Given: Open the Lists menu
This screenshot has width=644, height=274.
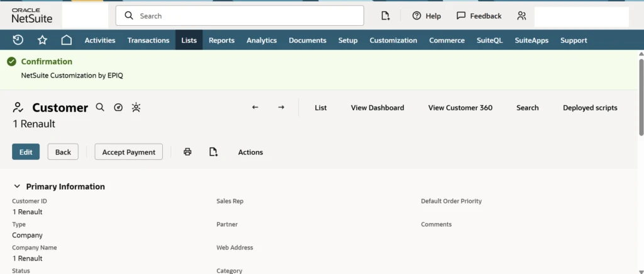Looking at the screenshot, I should (189, 40).
